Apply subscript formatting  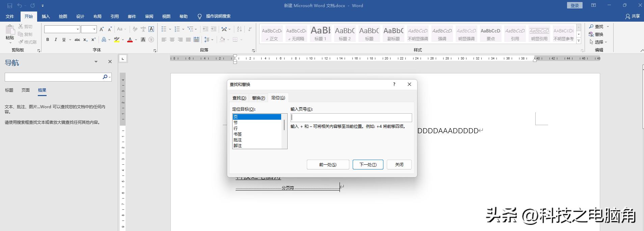coord(85,40)
